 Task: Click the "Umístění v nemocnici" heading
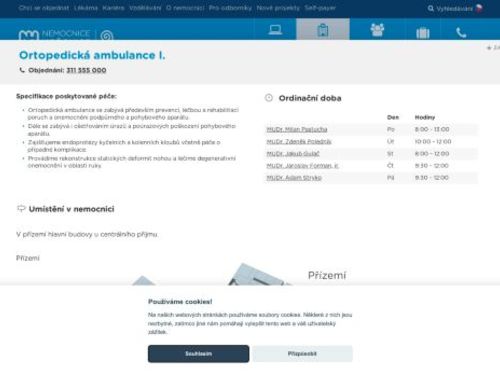tap(71, 209)
